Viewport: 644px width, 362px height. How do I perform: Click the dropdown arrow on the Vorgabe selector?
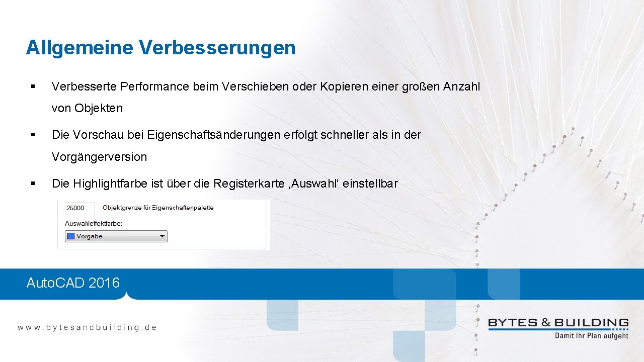pos(162,236)
